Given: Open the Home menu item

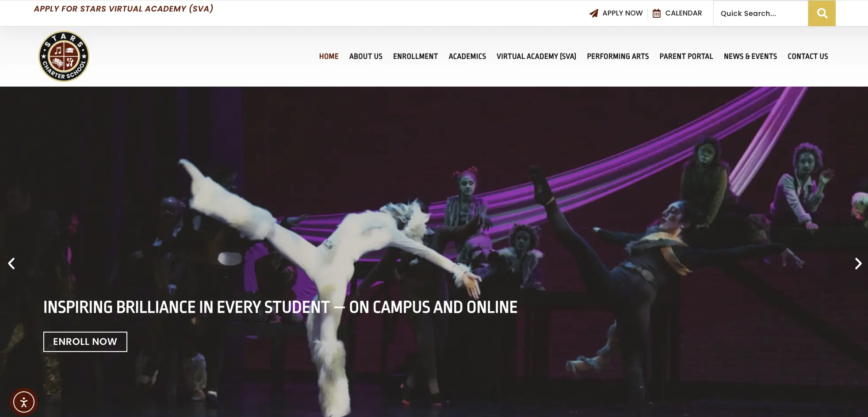Looking at the screenshot, I should tap(329, 56).
